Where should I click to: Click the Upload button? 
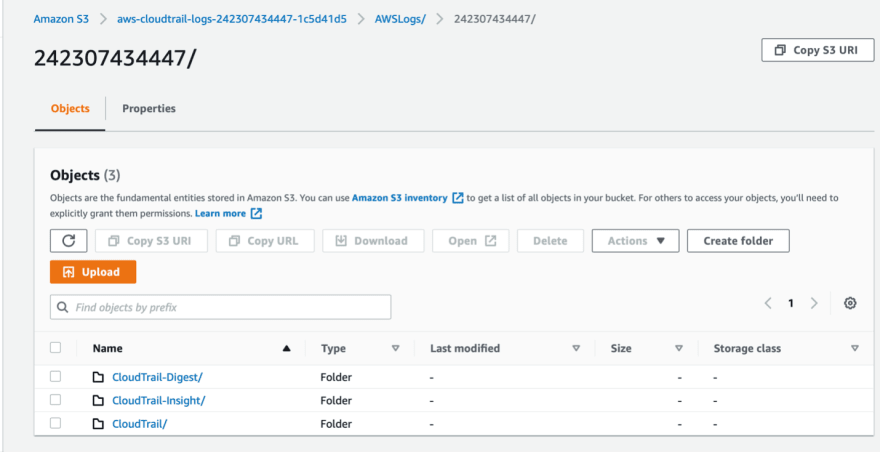tap(93, 272)
